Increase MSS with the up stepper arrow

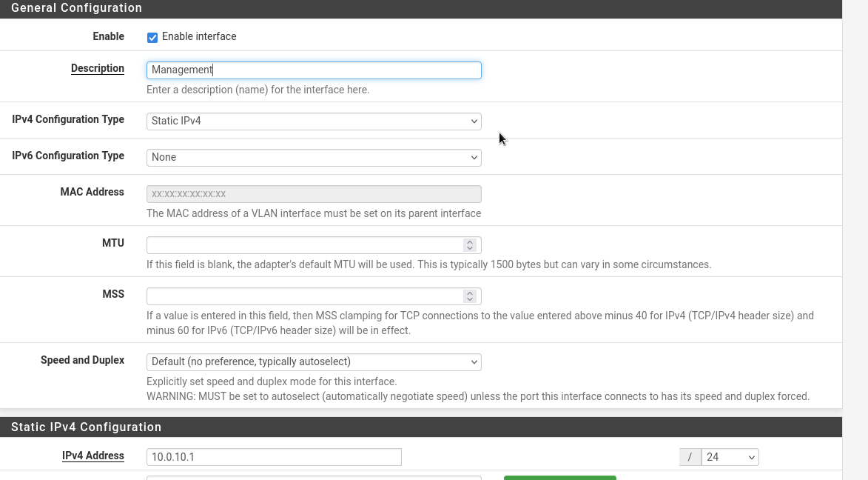tap(470, 293)
